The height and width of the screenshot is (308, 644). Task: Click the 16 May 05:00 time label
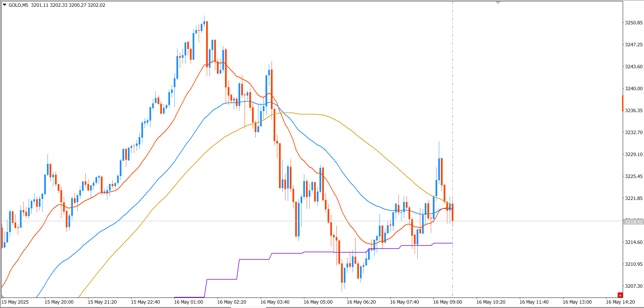318,302
